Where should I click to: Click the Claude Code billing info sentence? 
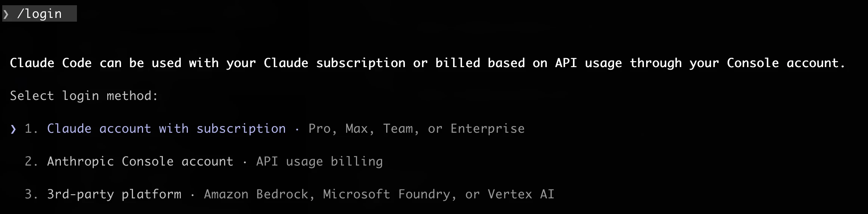(x=427, y=63)
